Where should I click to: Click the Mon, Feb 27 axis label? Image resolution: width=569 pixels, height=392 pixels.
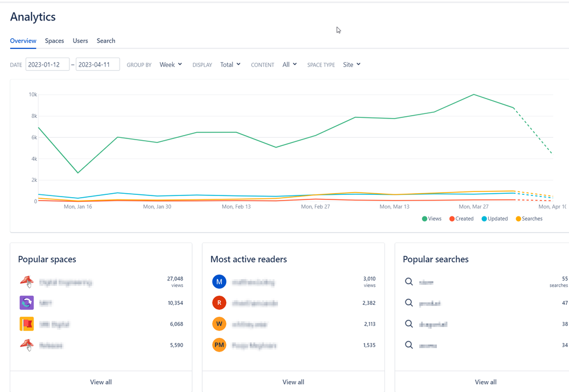[316, 206]
